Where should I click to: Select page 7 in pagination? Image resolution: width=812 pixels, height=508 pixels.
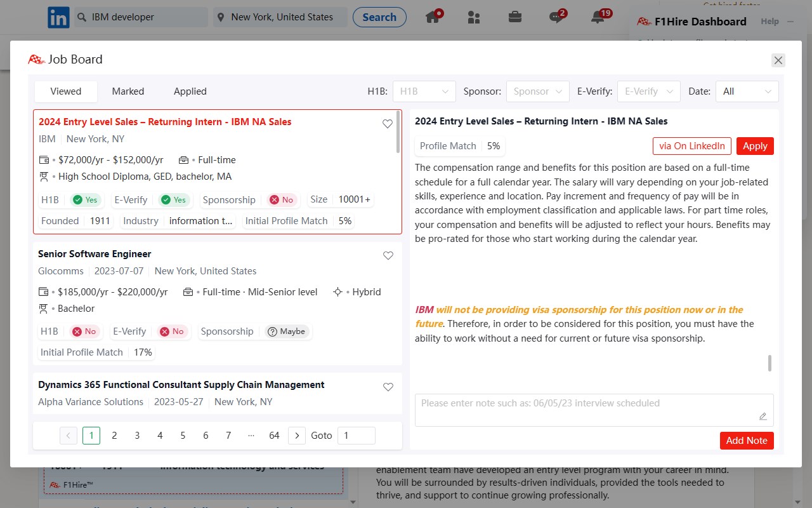point(228,436)
